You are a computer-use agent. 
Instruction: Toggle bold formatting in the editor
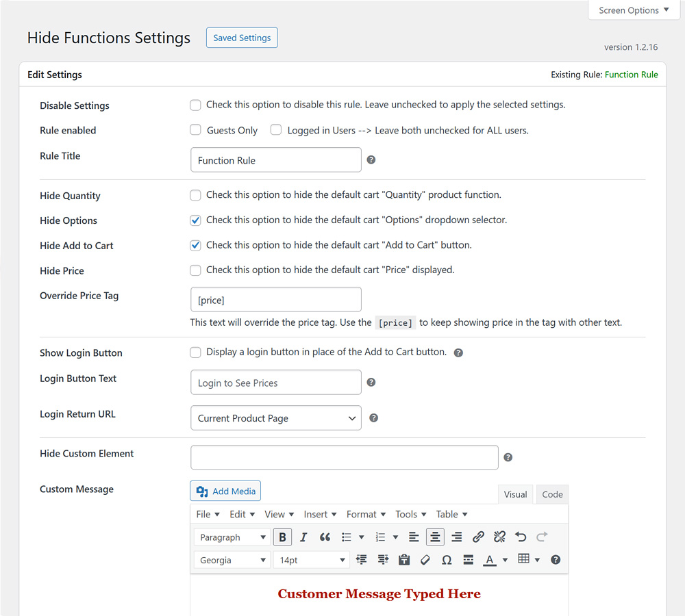click(x=282, y=537)
